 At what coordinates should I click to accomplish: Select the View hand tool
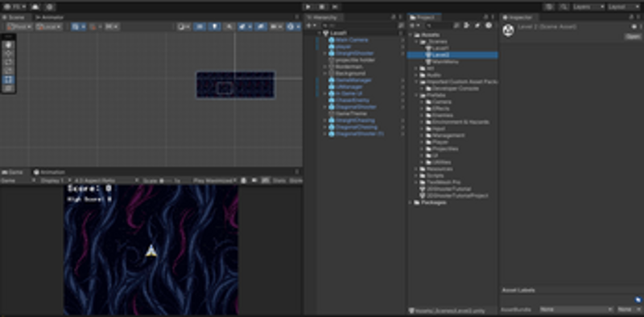coord(9,45)
